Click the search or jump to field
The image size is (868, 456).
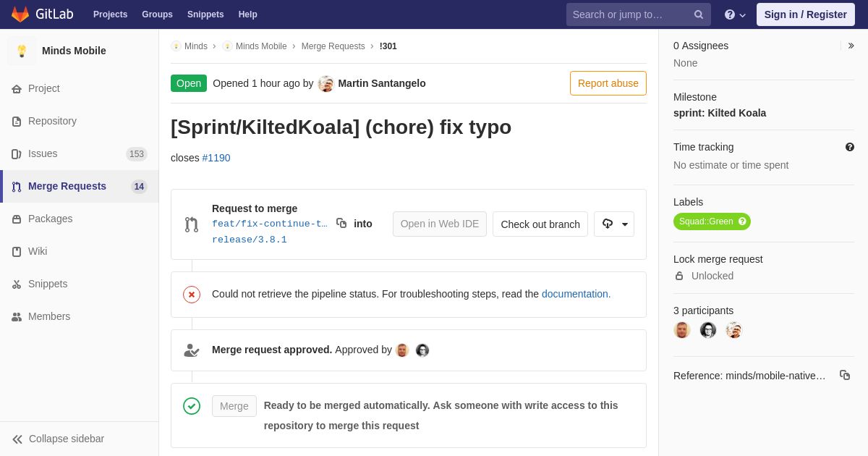[639, 14]
